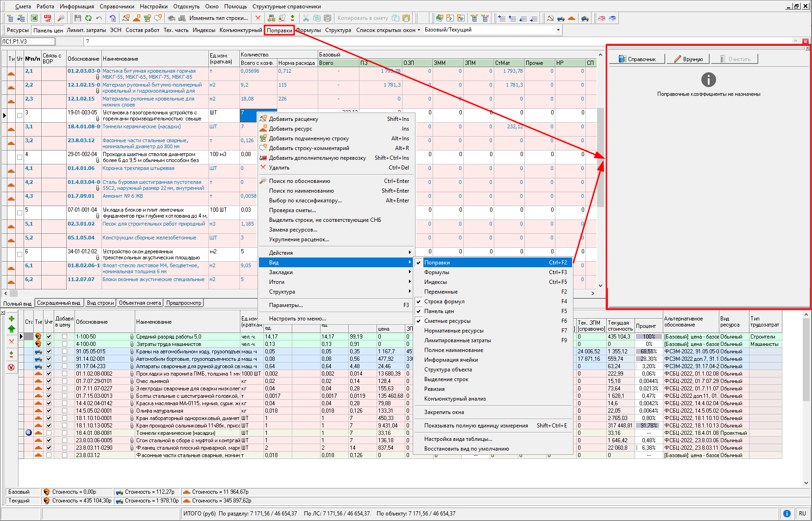The image size is (812, 521).
Task: Expand the Структура submenu in context menu
Action: pos(336,292)
